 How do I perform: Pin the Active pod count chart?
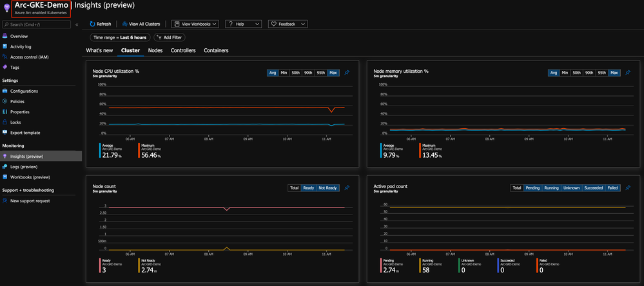628,188
